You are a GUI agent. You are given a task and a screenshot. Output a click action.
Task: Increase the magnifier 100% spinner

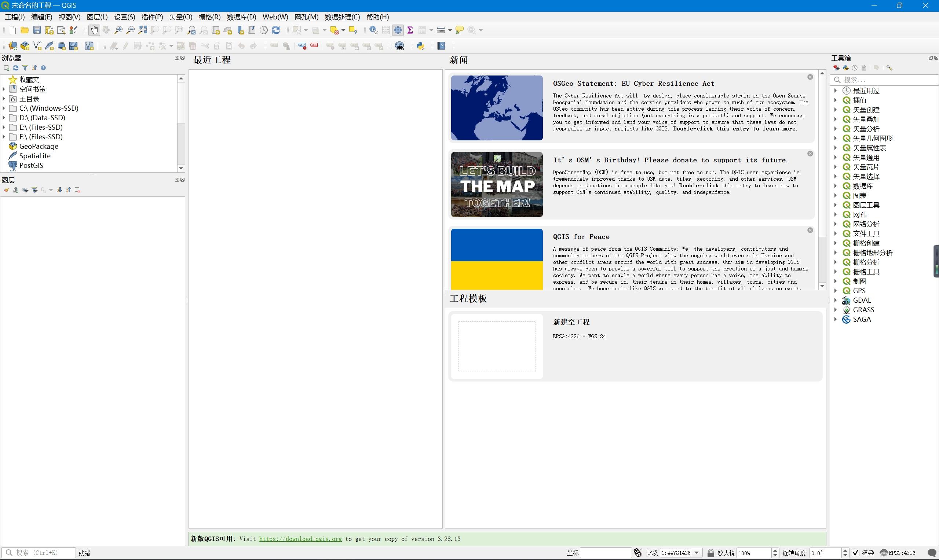tap(775, 550)
